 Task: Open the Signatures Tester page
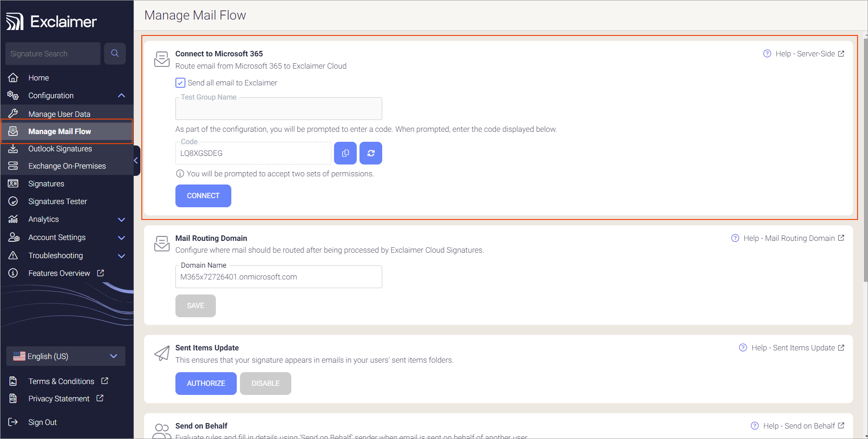[x=57, y=201]
